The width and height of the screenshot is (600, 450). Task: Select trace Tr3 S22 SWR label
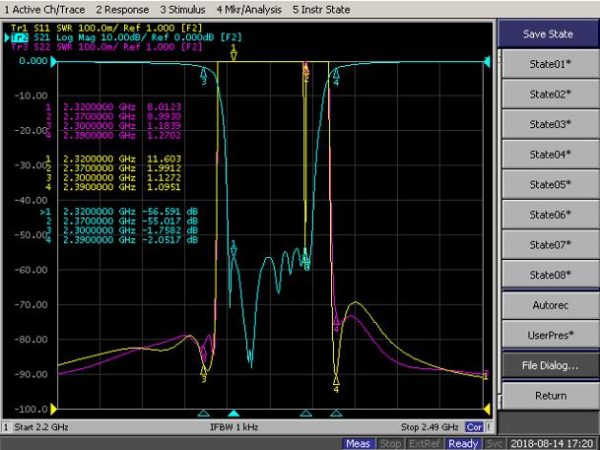coord(106,47)
